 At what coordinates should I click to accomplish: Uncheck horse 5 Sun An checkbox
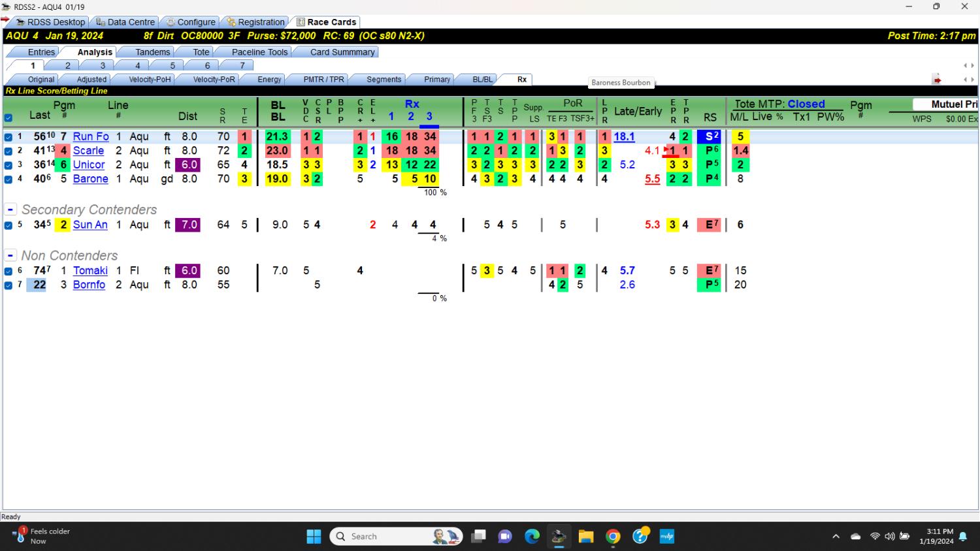point(8,225)
